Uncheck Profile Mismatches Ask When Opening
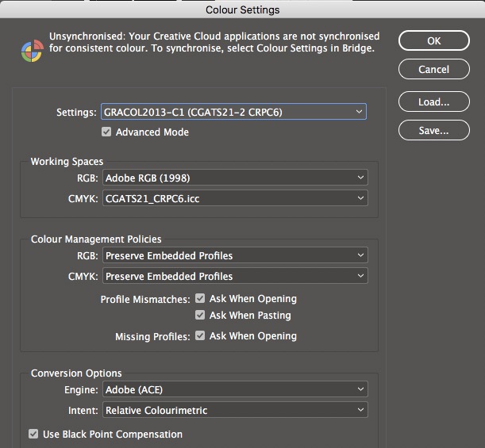This screenshot has width=485, height=448. [x=200, y=299]
